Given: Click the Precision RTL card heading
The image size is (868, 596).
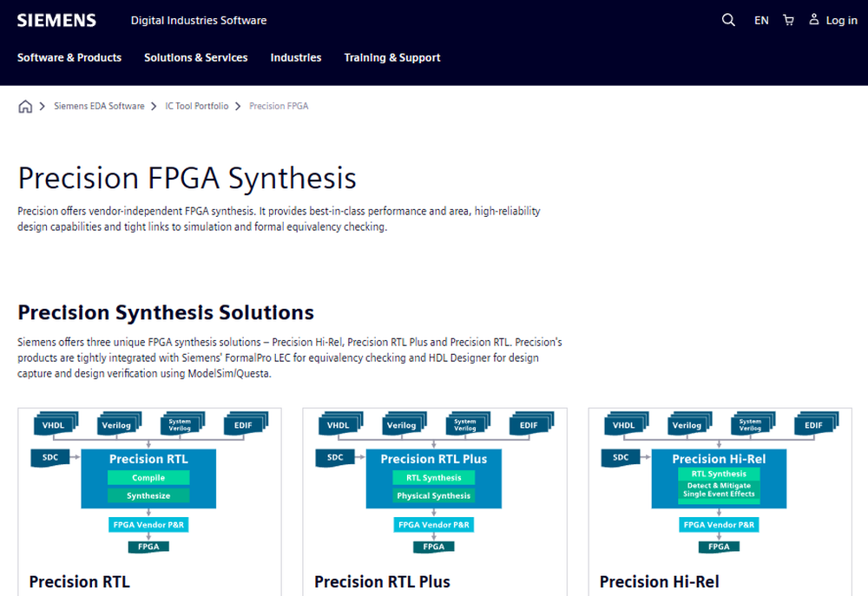Looking at the screenshot, I should (80, 581).
